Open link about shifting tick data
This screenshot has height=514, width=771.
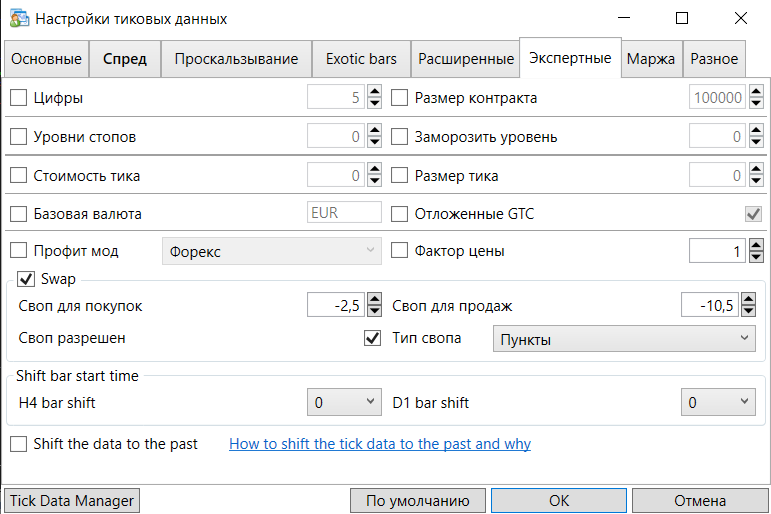pyautogui.click(x=380, y=444)
